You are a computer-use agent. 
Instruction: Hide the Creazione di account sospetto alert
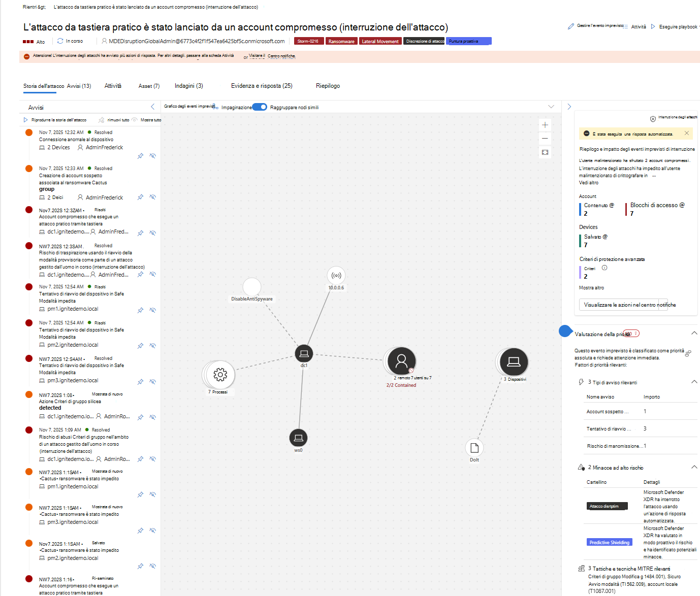coord(153,197)
